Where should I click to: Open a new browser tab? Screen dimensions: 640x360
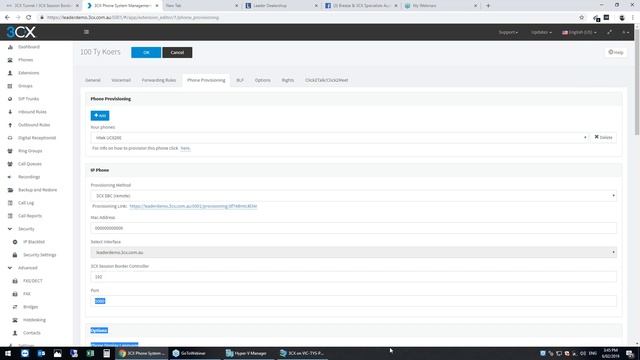(488, 6)
